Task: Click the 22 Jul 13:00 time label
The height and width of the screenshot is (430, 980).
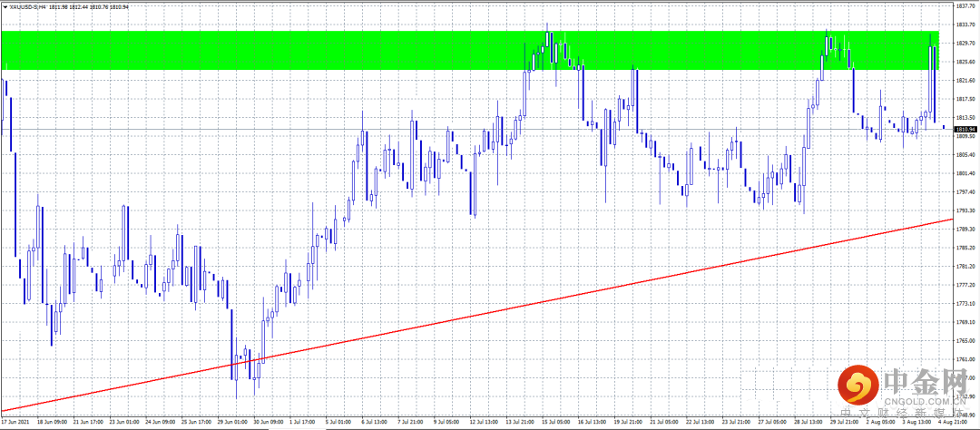Action: tap(699, 422)
